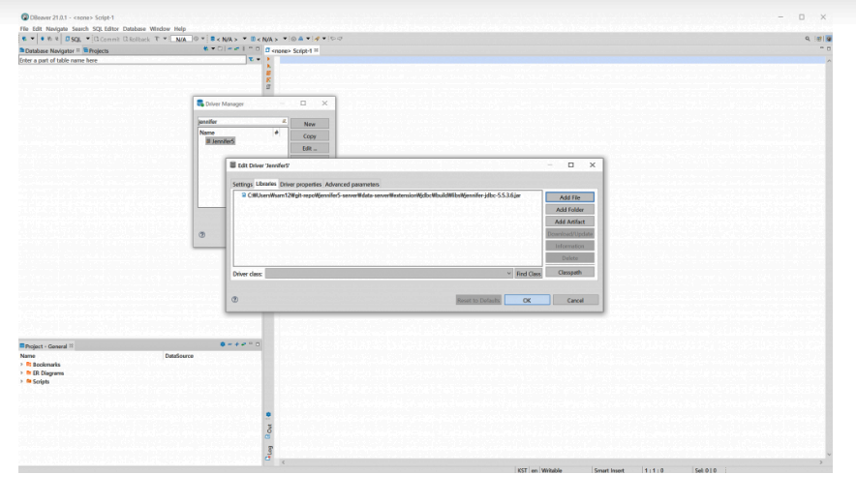Click the Add File button
Viewport: 856px width, 504px height.
click(568, 197)
